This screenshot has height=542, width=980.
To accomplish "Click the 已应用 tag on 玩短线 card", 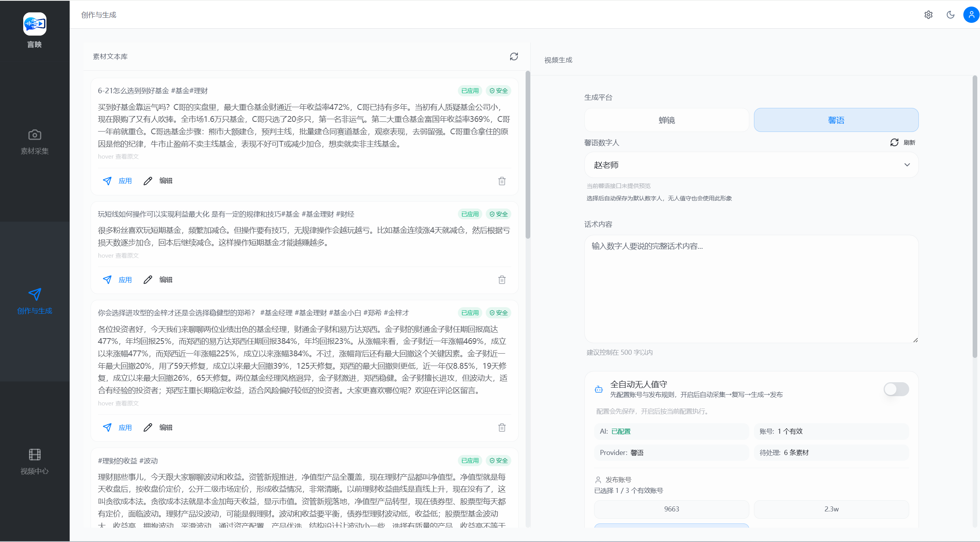I will tap(470, 214).
